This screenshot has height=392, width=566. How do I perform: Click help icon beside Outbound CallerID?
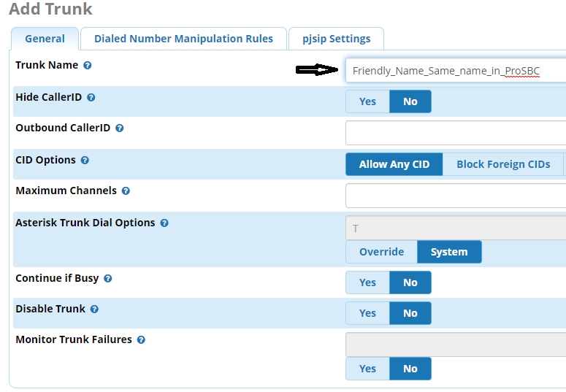120,128
